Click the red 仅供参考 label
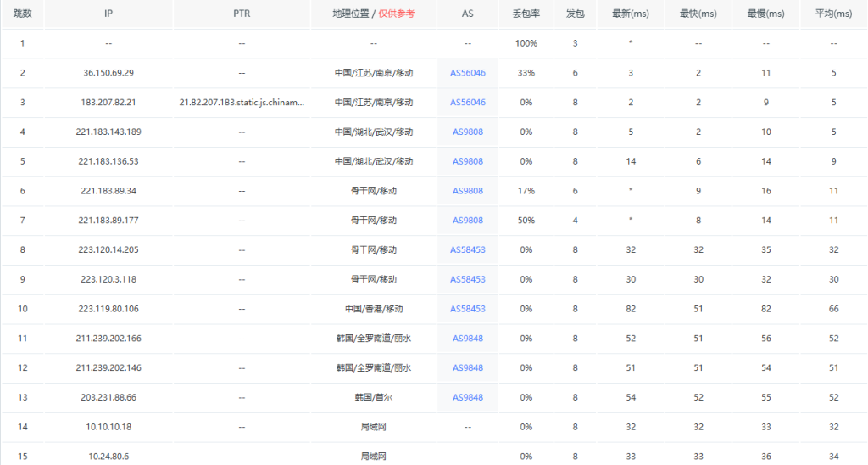 tap(397, 14)
